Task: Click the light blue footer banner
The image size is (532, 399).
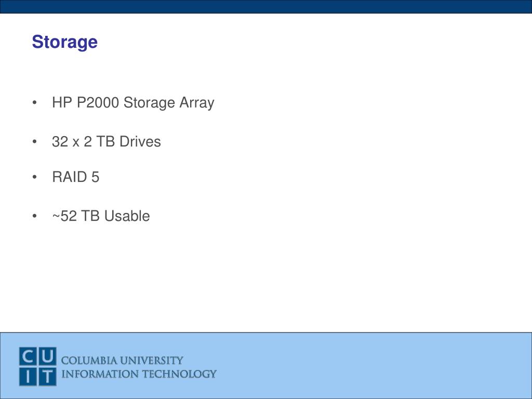Action: tap(266, 365)
